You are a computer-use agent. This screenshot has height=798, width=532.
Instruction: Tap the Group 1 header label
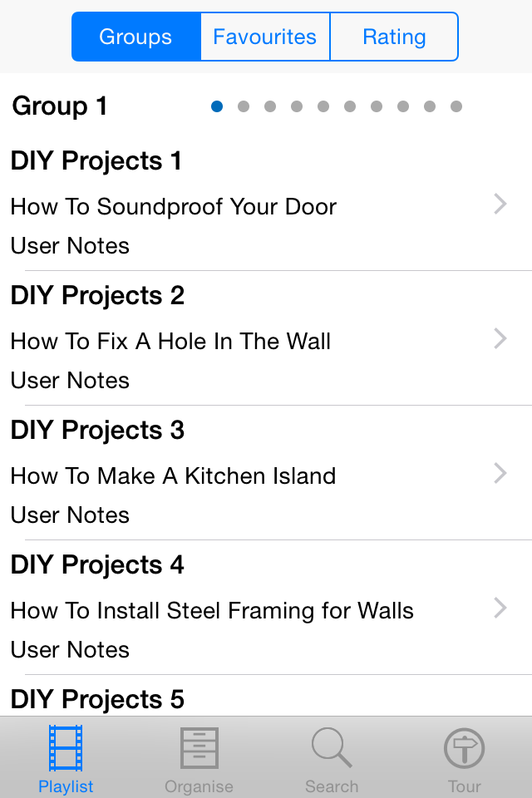pyautogui.click(x=60, y=106)
